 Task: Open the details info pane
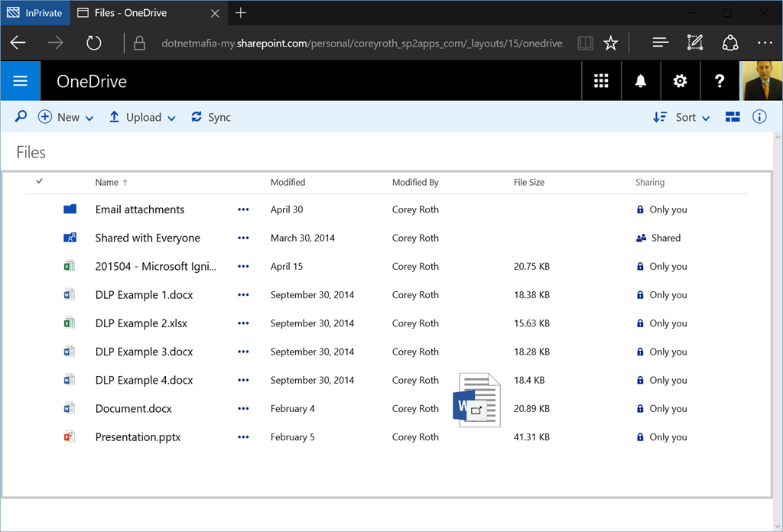coord(759,117)
